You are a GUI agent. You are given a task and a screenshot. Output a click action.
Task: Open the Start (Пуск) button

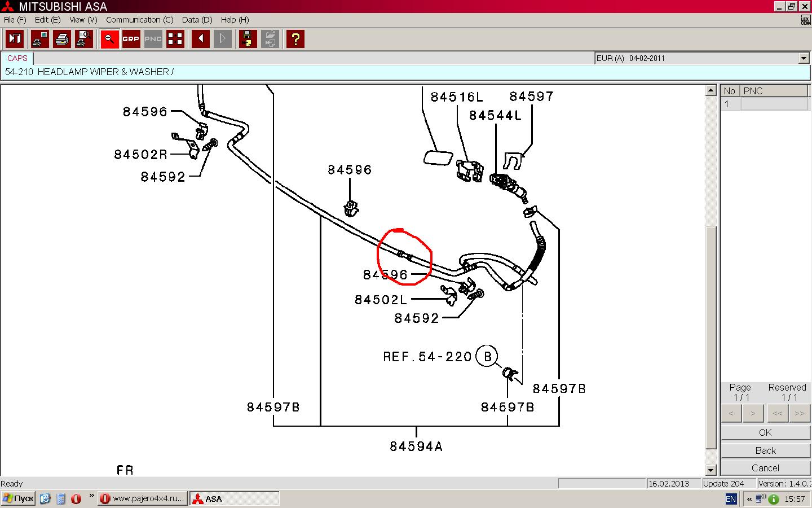19,498
